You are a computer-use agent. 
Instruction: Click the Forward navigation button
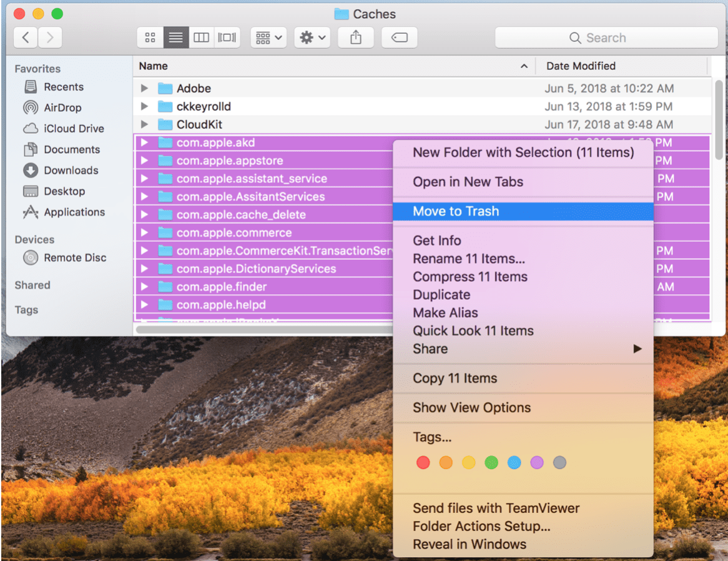point(49,37)
